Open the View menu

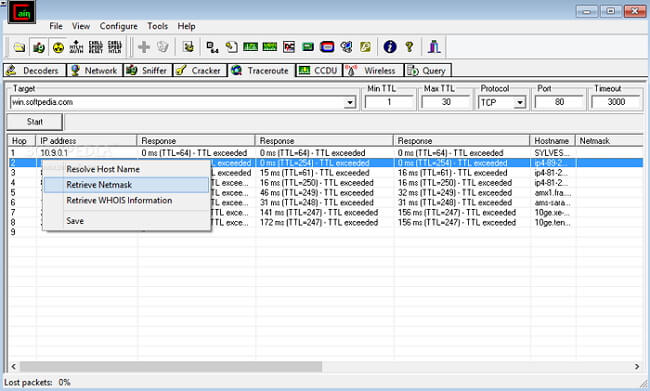80,26
